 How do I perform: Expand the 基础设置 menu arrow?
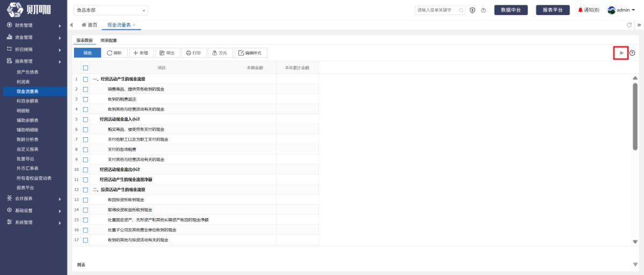click(60, 211)
